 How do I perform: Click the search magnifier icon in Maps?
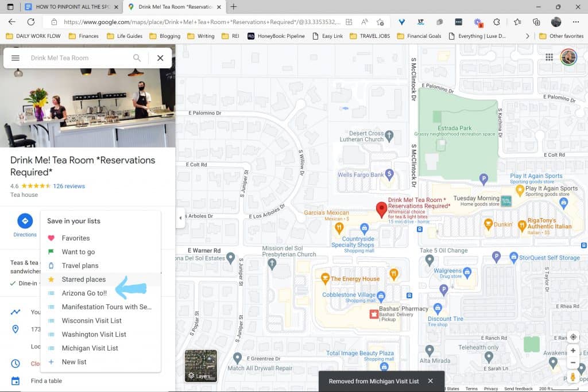click(x=137, y=58)
